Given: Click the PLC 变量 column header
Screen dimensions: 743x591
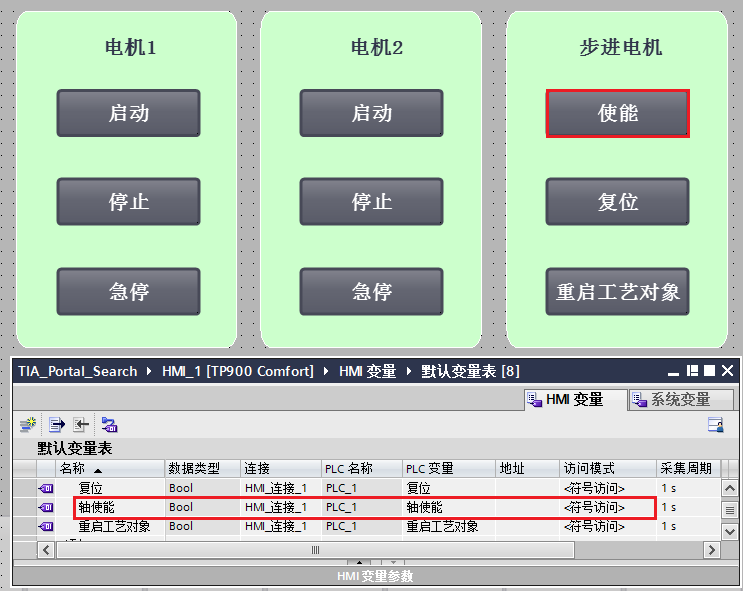Looking at the screenshot, I should 449,468.
